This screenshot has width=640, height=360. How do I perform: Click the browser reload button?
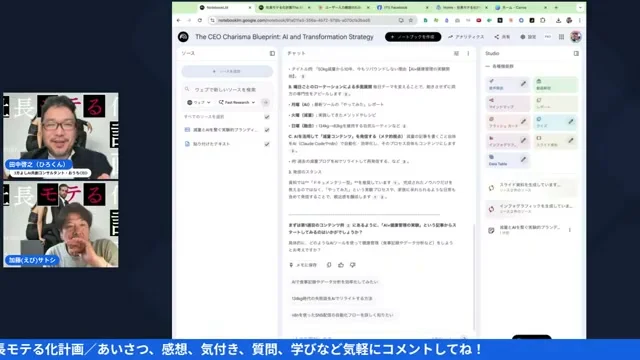pyautogui.click(x=200, y=20)
